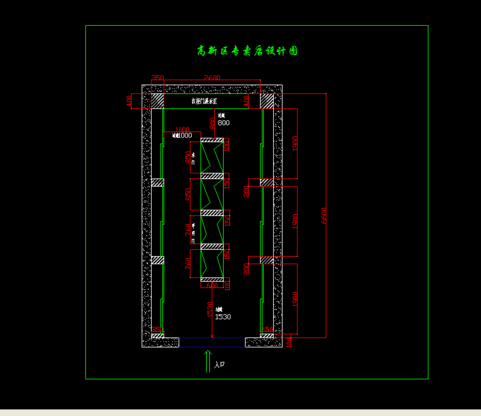
Task: Click the top display cabinet in the center row
Action: pos(212,158)
